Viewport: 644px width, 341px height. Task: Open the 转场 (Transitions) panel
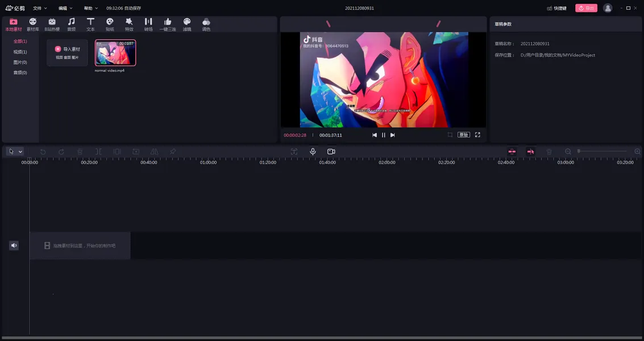point(148,23)
